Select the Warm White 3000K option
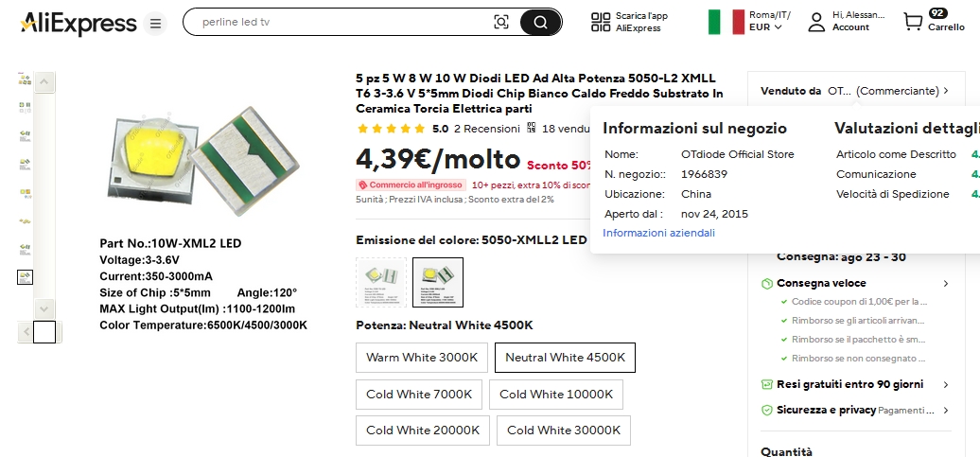The image size is (980, 457). (x=422, y=358)
